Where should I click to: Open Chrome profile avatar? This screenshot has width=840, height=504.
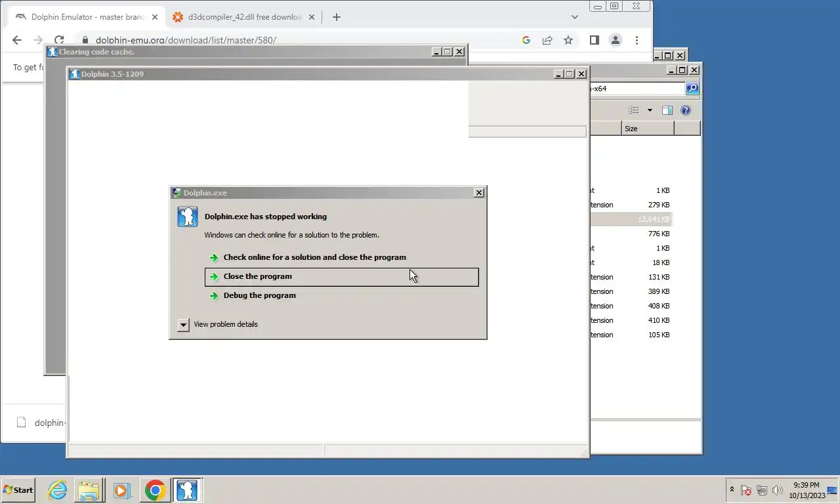click(616, 40)
